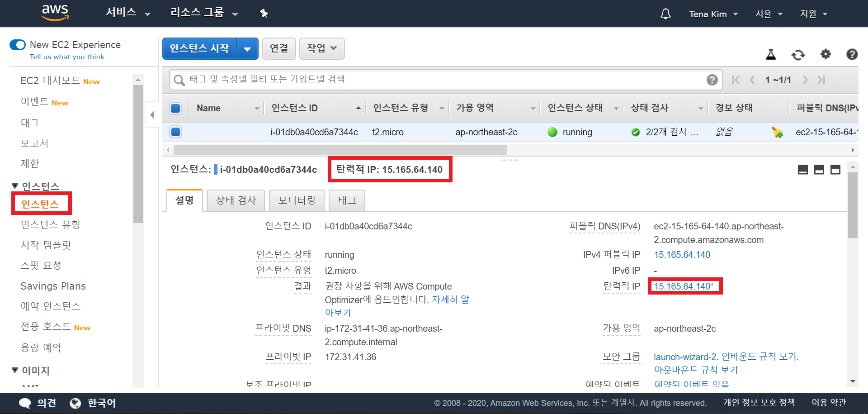Viewport: 868px width, 414px height.
Task: Toggle the New EC2 Experience switch
Action: coord(18,45)
